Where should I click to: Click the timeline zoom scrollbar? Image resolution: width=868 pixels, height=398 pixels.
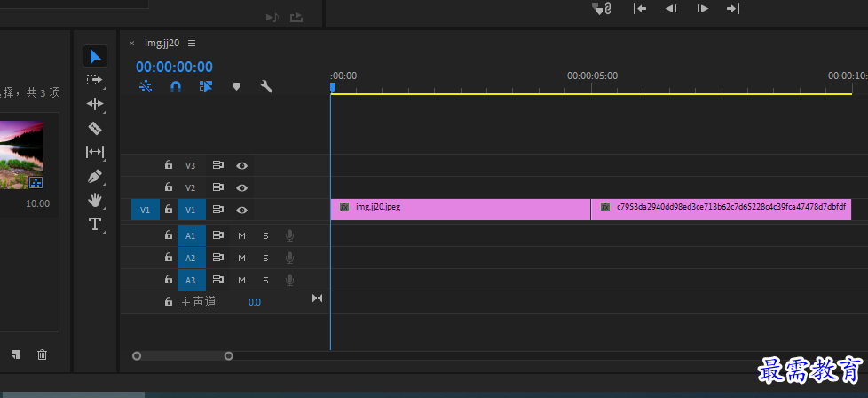(183, 356)
